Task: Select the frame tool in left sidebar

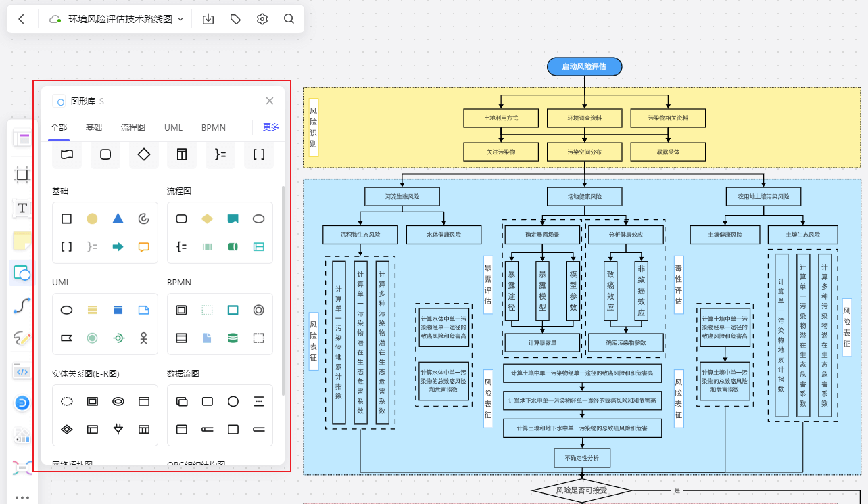Action: coord(22,175)
